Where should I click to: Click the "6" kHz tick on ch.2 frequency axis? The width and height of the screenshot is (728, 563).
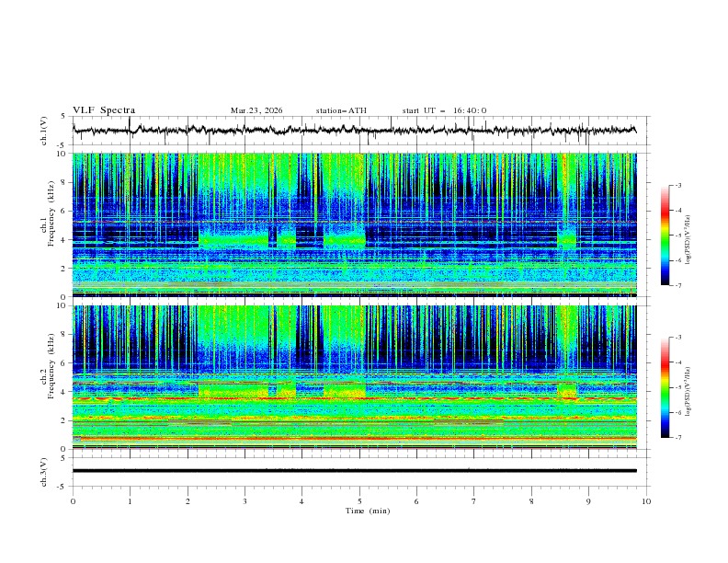(64, 363)
